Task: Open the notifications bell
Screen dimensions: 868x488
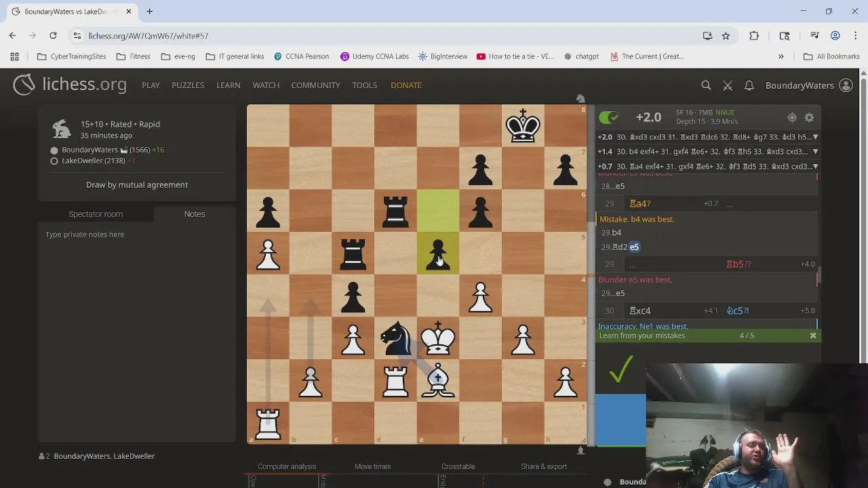Action: [749, 85]
